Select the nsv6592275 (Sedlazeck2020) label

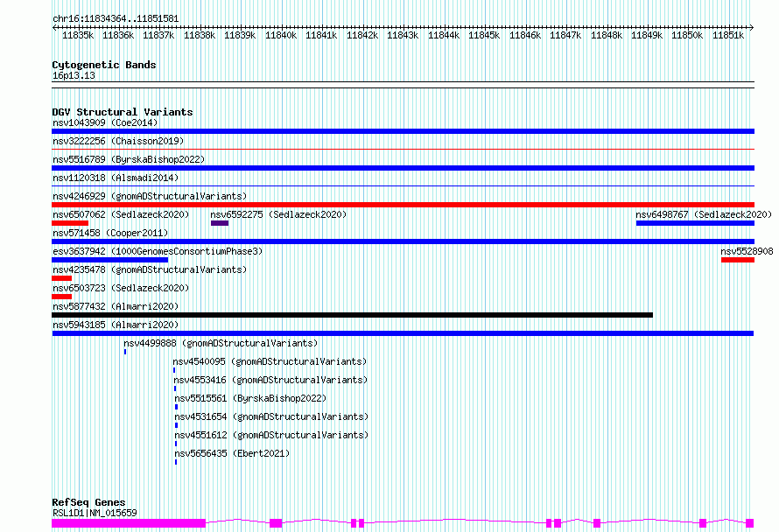click(x=278, y=214)
